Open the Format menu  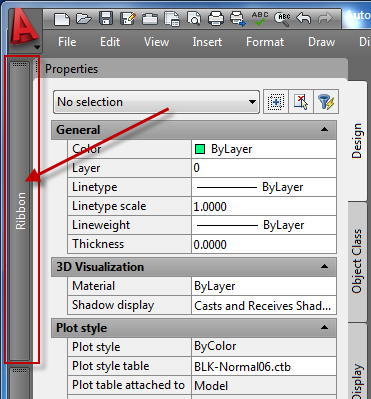[x=265, y=42]
